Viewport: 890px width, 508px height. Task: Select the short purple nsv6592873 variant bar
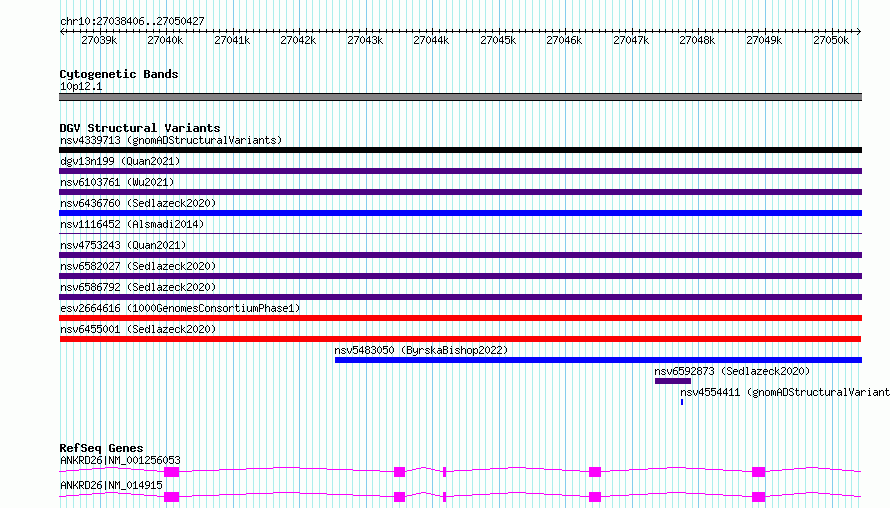point(673,381)
